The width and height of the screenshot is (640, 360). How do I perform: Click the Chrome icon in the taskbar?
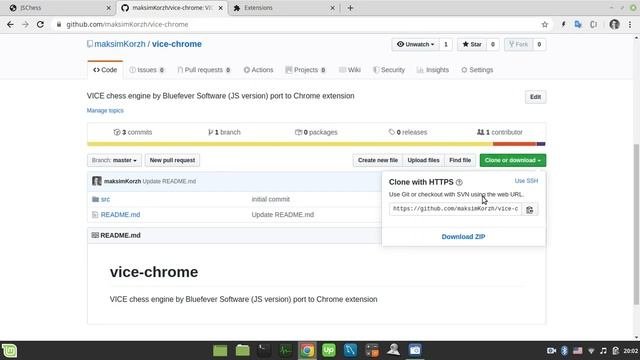point(307,350)
